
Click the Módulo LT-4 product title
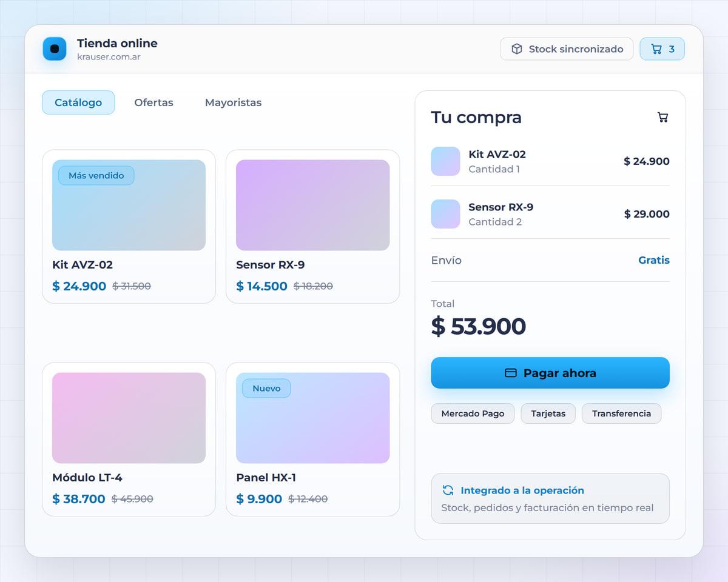click(x=87, y=478)
